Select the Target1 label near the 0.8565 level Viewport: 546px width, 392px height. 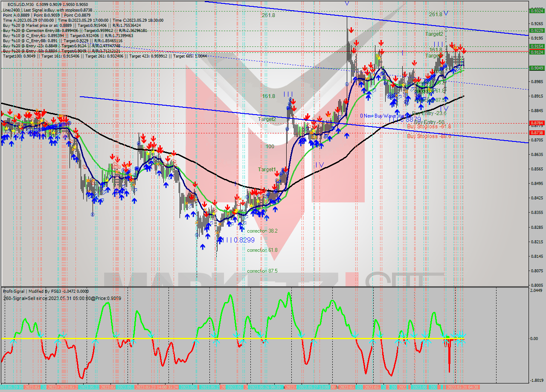pyautogui.click(x=267, y=170)
